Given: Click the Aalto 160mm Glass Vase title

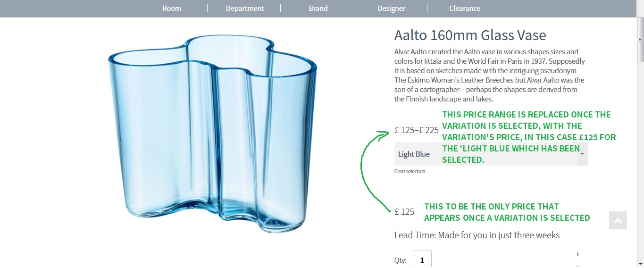Looking at the screenshot, I should tap(470, 35).
